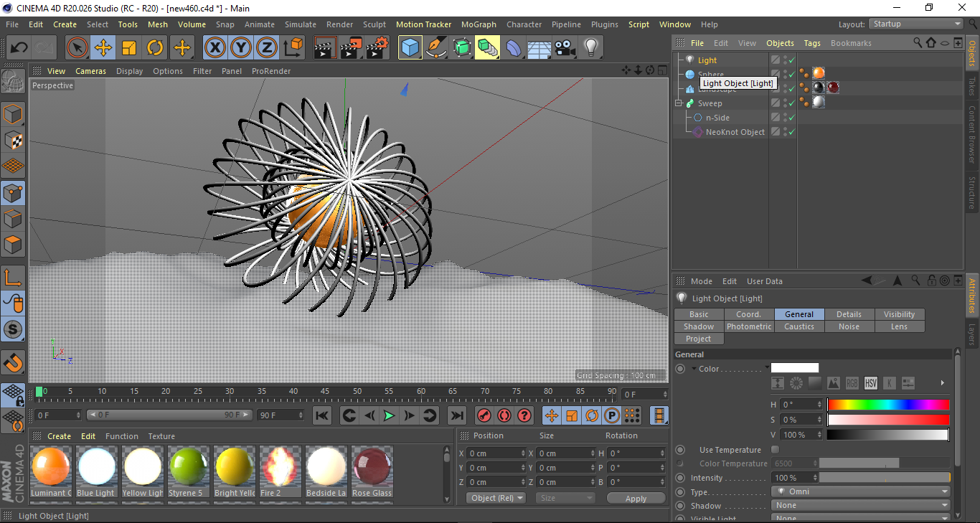Open the viewport Cameras menu
The width and height of the screenshot is (980, 523).
click(91, 71)
